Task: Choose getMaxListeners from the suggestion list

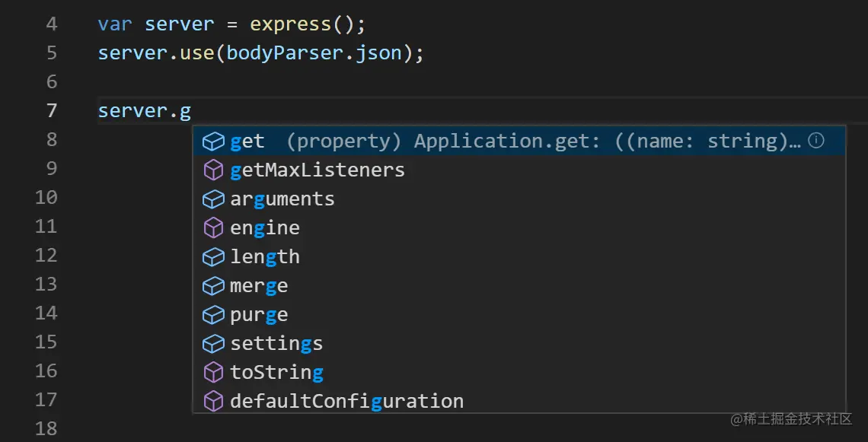Action: 317,170
